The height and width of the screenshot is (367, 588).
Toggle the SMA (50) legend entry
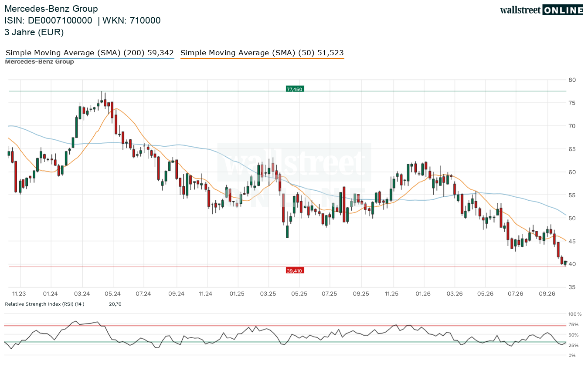point(262,53)
